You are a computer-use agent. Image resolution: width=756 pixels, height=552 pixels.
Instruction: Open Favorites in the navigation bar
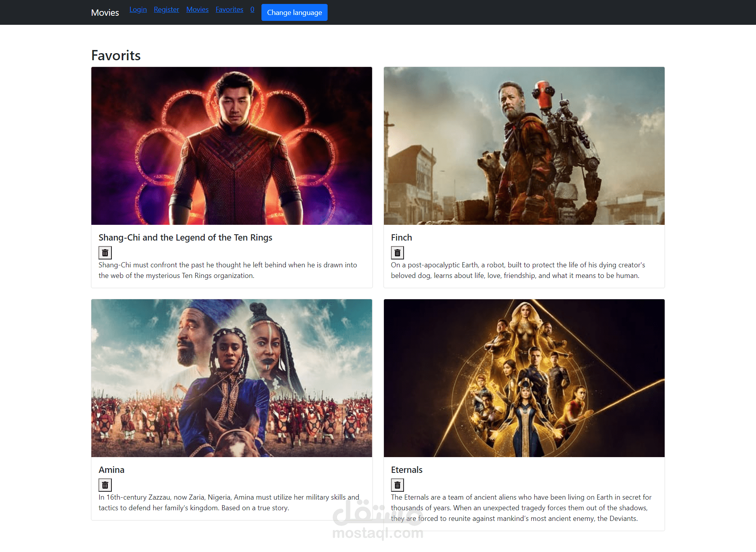pos(229,9)
